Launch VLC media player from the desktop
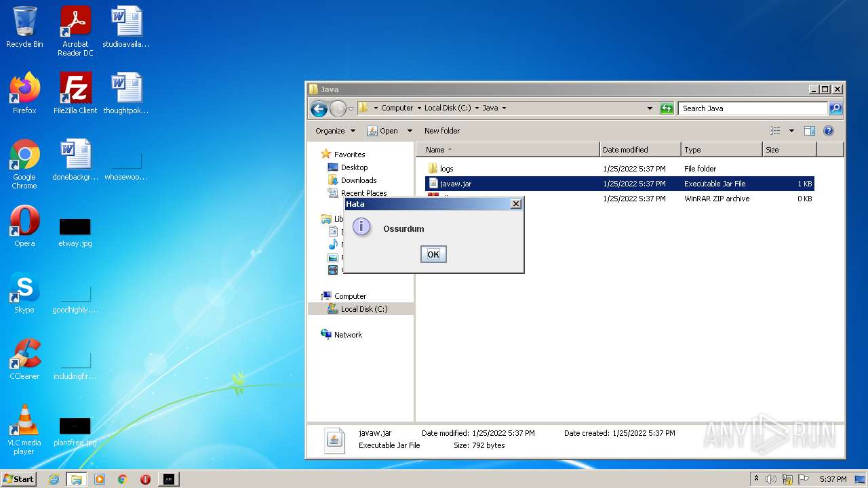 tap(24, 430)
